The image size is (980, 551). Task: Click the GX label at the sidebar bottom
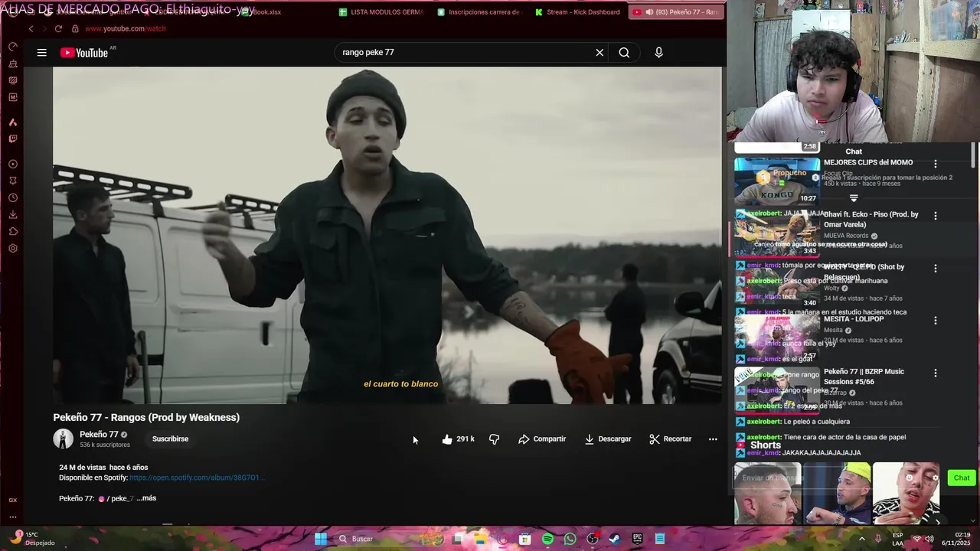(13, 500)
